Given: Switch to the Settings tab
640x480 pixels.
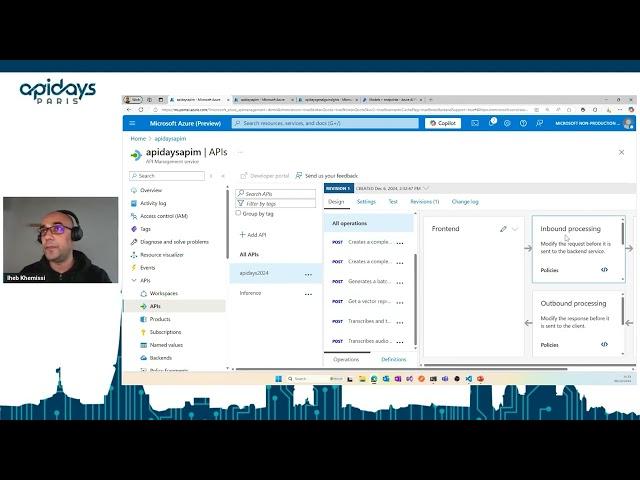Looking at the screenshot, I should (366, 202).
